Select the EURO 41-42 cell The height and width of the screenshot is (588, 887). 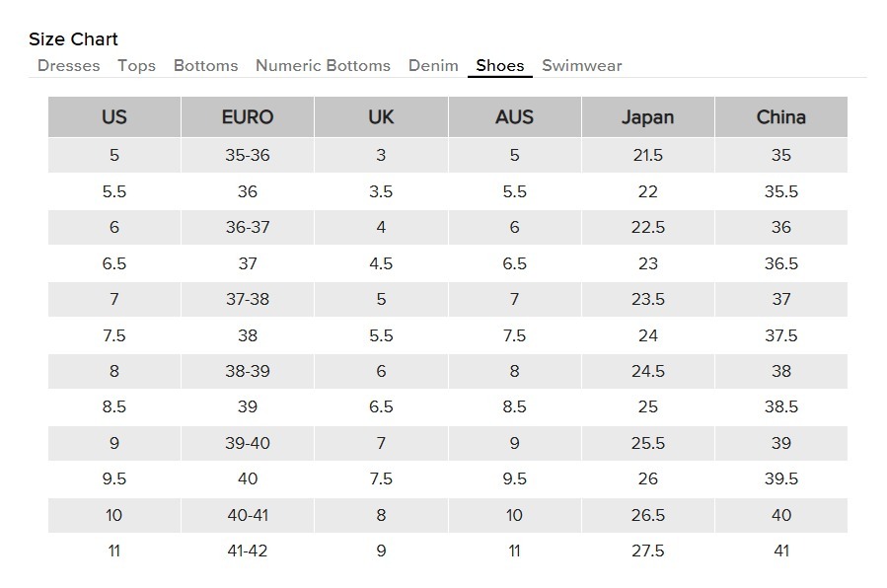(248, 551)
